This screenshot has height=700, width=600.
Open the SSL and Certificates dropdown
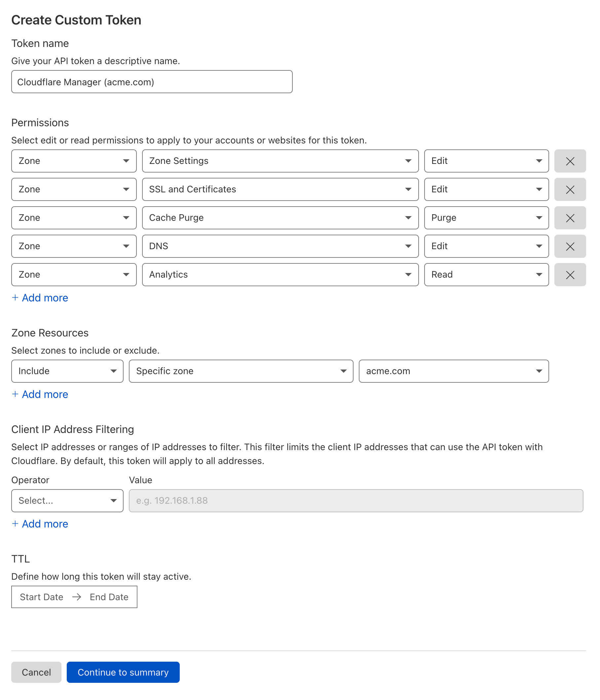(280, 189)
